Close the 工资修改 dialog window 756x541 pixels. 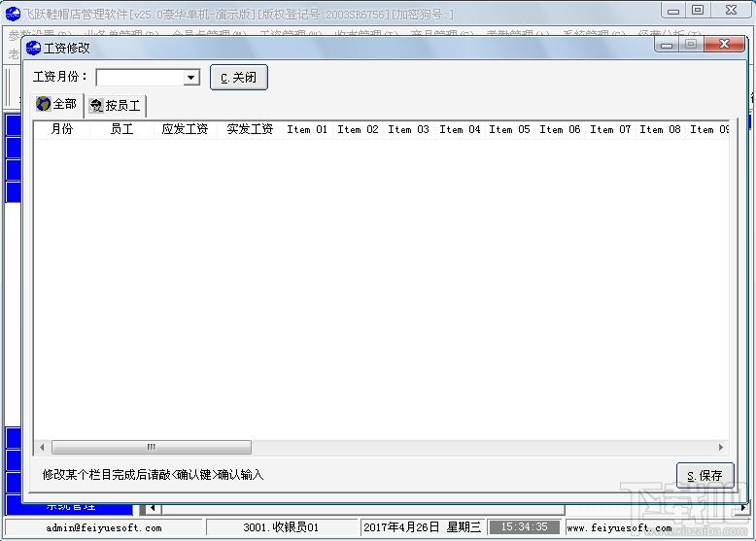tap(724, 45)
